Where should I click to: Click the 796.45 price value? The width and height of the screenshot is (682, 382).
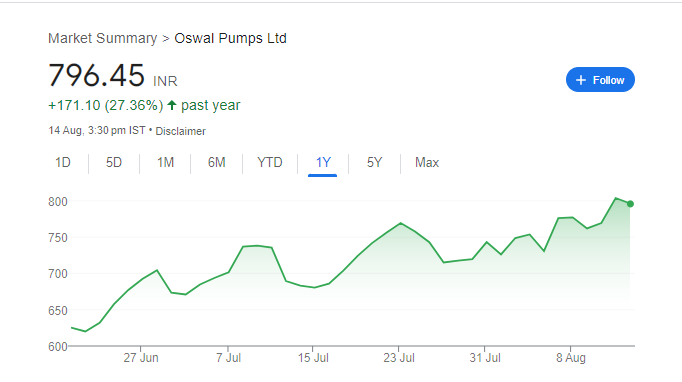pos(97,75)
